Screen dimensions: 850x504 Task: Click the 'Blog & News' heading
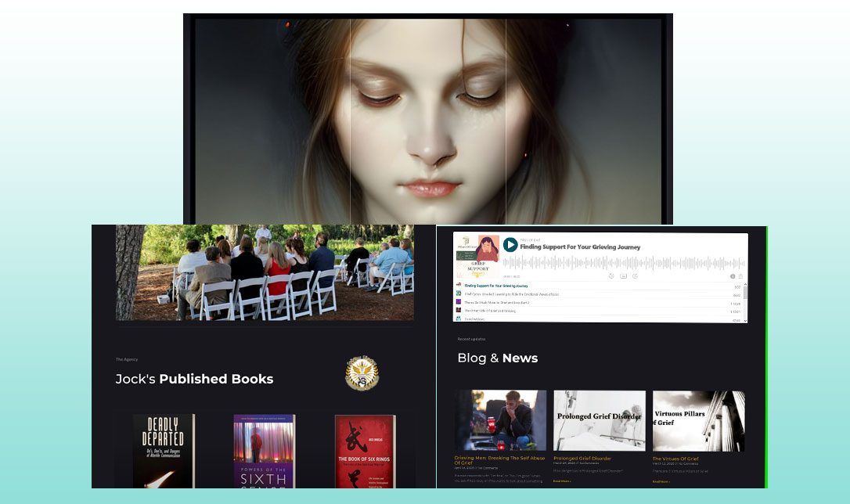coord(498,358)
